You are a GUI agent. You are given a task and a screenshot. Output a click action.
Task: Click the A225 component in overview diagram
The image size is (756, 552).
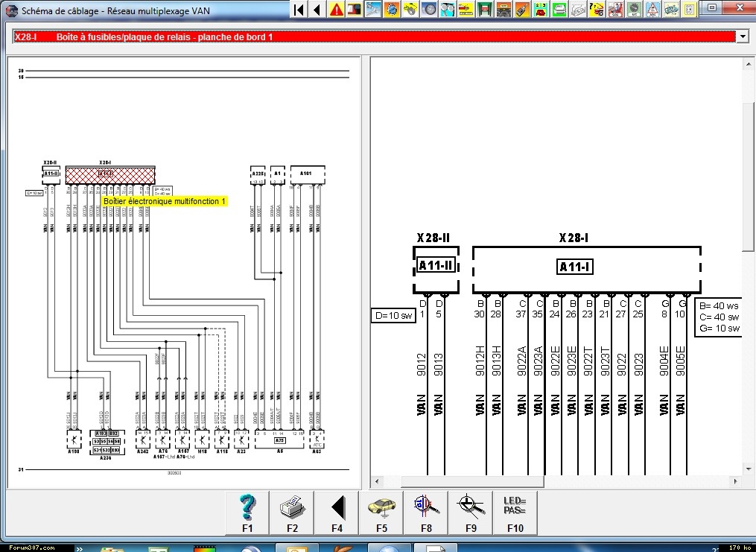258,174
